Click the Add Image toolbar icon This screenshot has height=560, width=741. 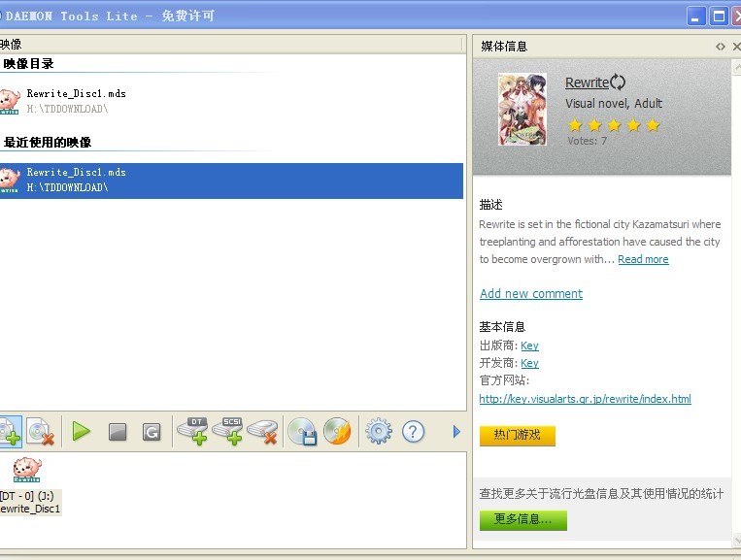tap(10, 432)
